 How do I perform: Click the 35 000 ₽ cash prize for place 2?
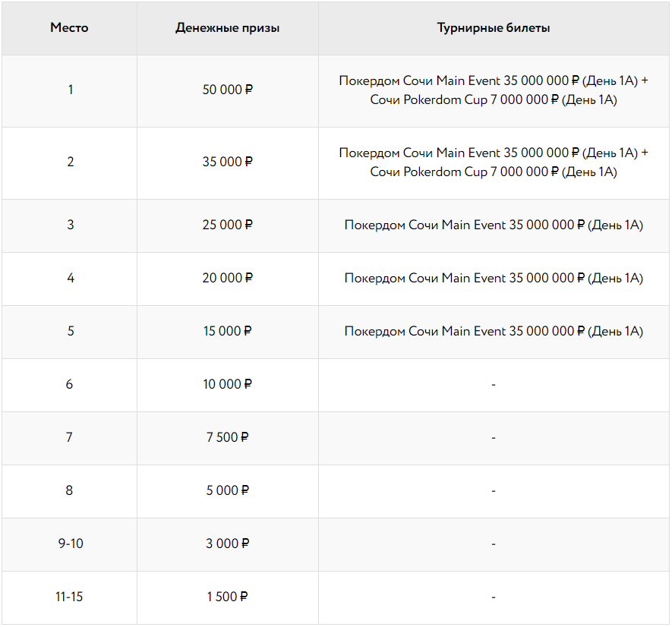click(x=227, y=162)
